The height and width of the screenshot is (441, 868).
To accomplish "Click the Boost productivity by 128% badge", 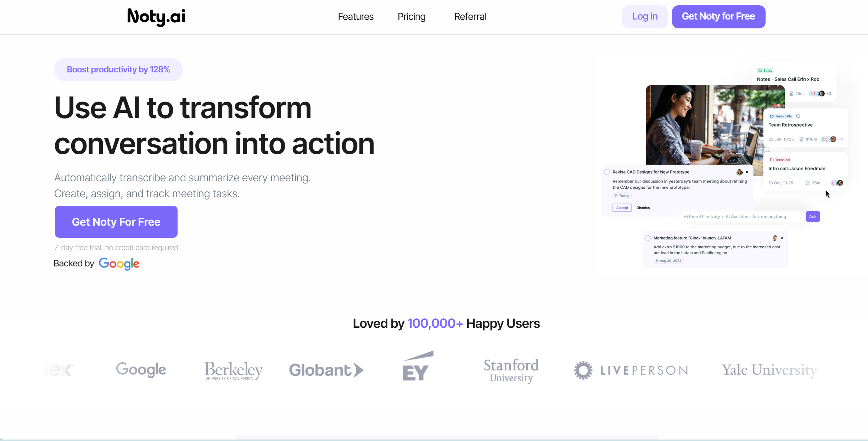I will (x=118, y=70).
